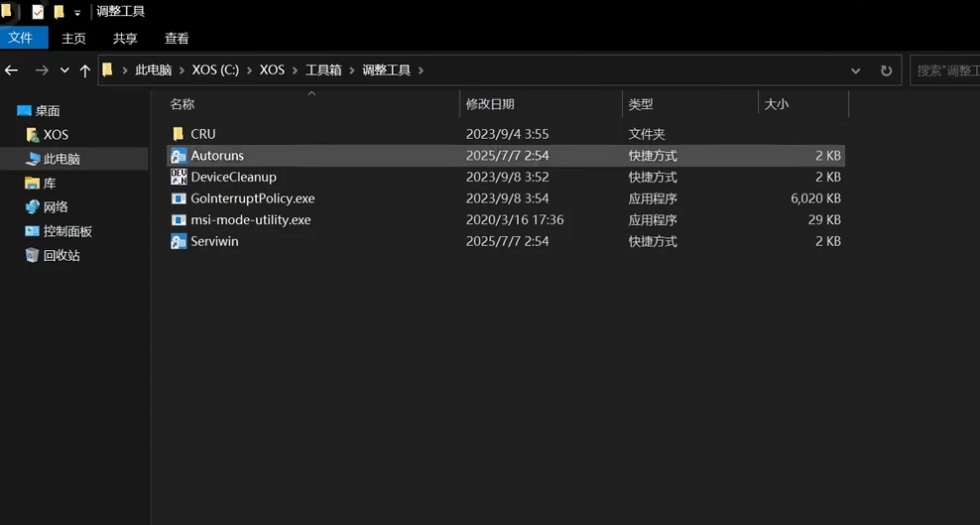Click the Autoruns shortcut icon
This screenshot has height=525, width=980.
click(179, 156)
